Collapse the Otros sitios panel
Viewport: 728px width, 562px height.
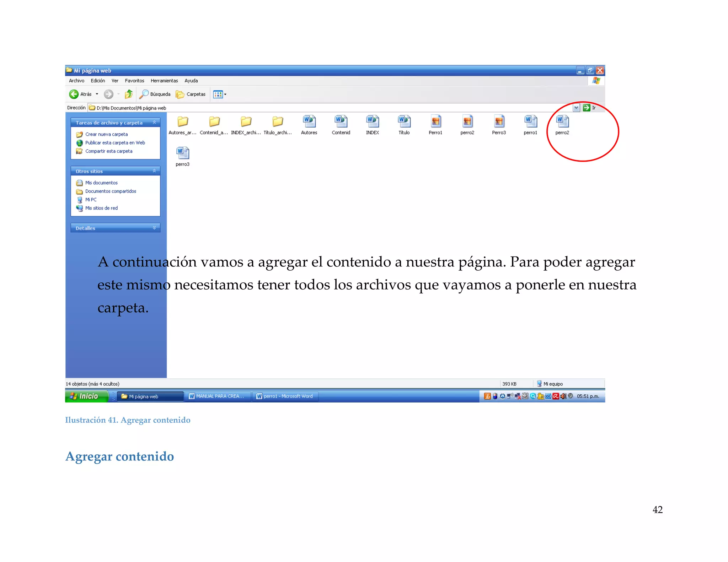(154, 171)
